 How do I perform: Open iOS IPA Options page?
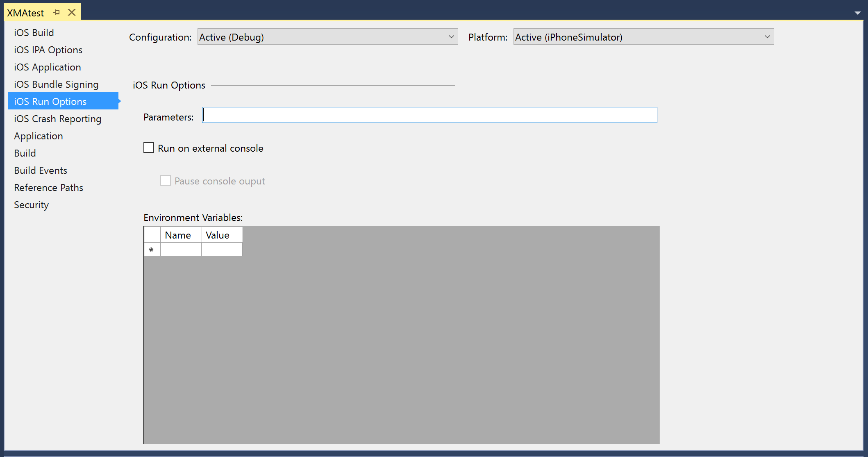(48, 50)
